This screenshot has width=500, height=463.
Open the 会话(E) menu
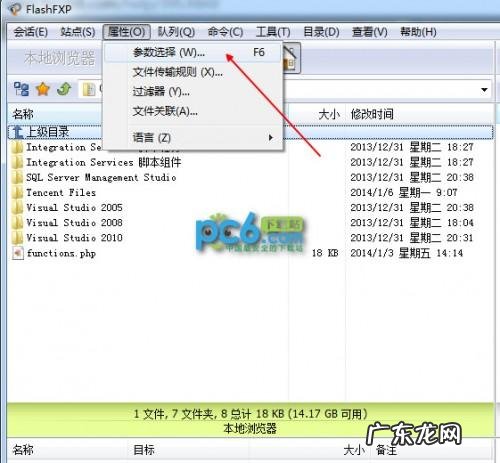pyautogui.click(x=30, y=32)
